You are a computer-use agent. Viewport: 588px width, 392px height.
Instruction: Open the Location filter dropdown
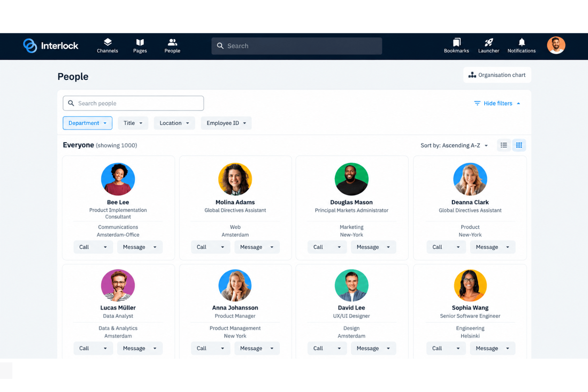click(x=174, y=123)
